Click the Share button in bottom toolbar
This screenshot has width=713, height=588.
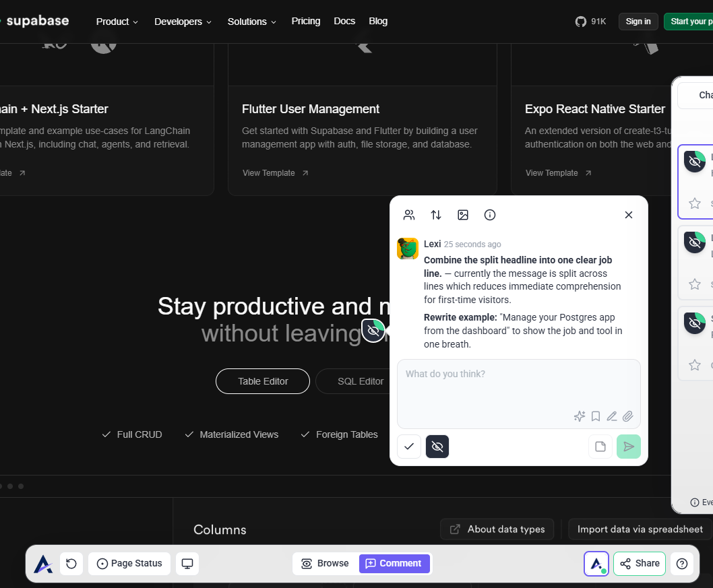(x=640, y=564)
